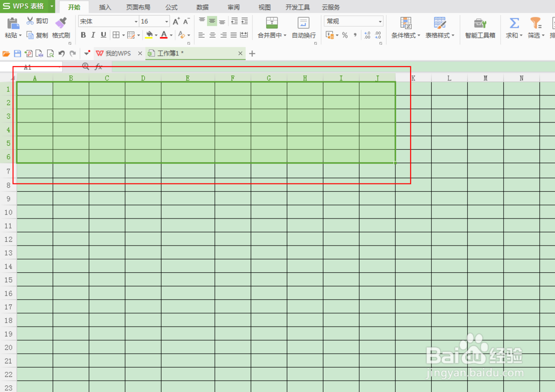The height and width of the screenshot is (392, 555).
Task: Justify text alignment icon
Action: [x=234, y=35]
